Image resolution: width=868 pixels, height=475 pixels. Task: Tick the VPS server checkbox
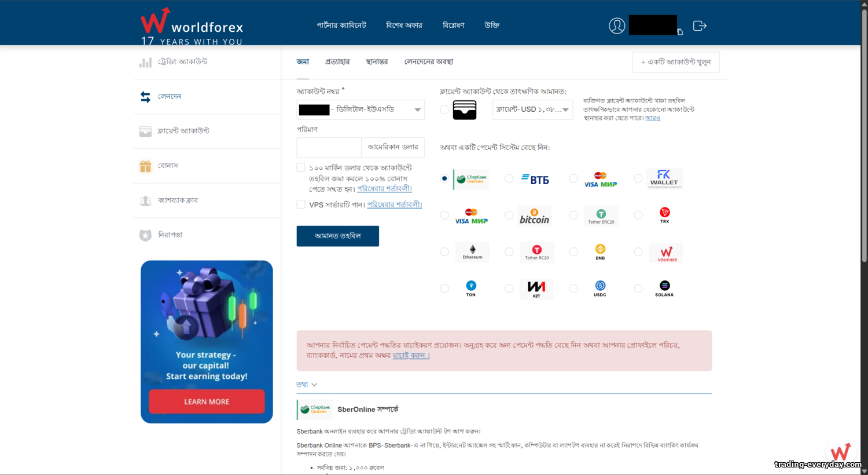[x=301, y=204]
